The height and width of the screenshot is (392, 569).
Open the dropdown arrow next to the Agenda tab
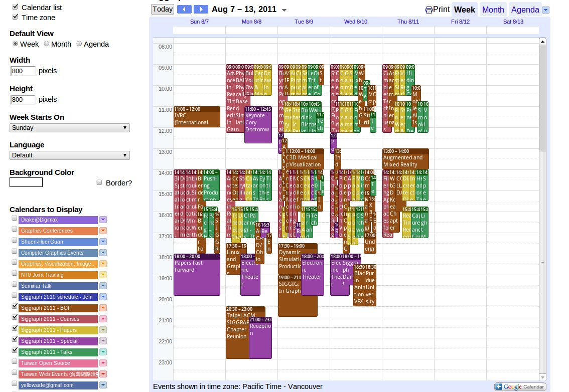pyautogui.click(x=545, y=10)
